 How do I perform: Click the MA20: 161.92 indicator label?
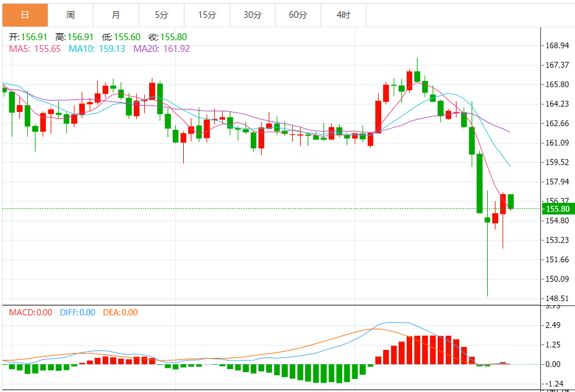tap(162, 49)
